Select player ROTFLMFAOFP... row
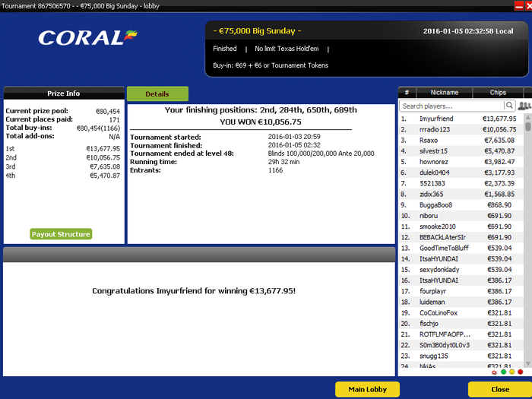The width and height of the screenshot is (532, 399). tap(461, 334)
